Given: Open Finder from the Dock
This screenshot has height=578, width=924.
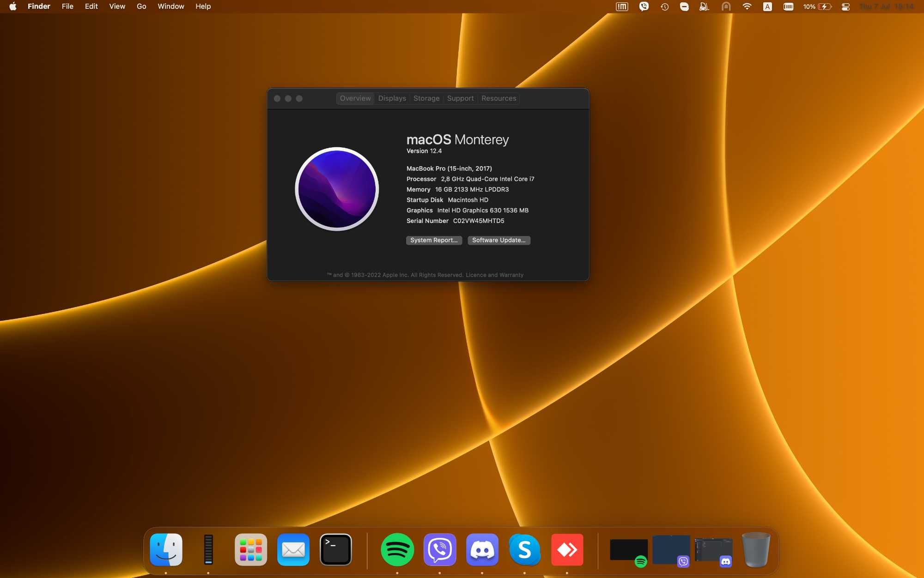Looking at the screenshot, I should pos(166,549).
